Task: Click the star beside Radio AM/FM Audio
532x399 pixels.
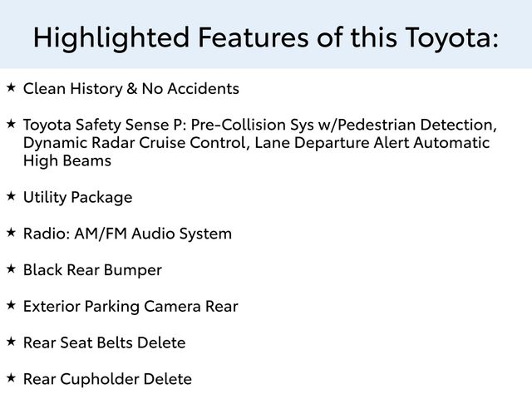Action: point(11,232)
